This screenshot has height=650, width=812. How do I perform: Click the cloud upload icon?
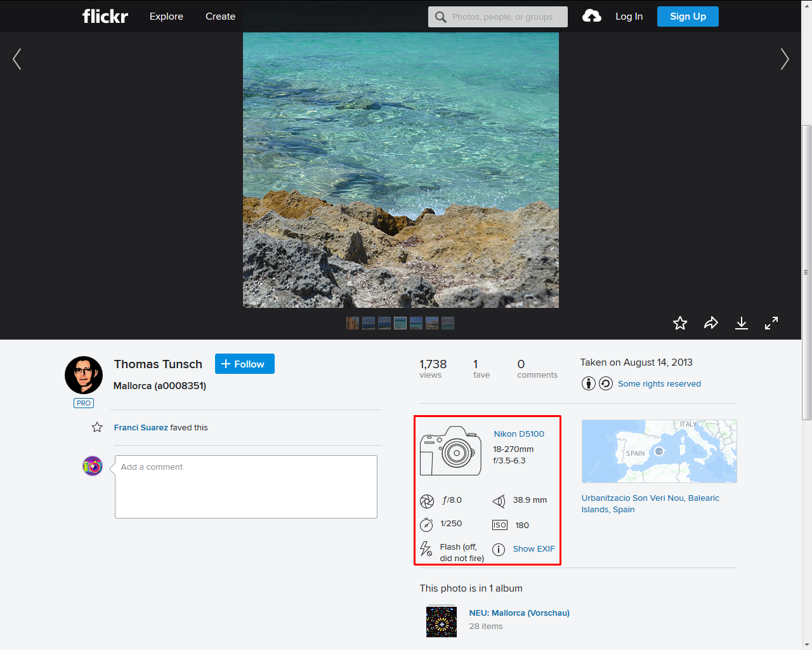click(592, 17)
